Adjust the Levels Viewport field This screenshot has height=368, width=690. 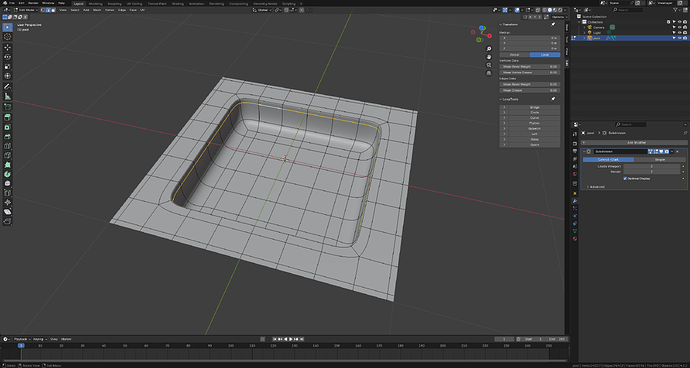point(652,166)
